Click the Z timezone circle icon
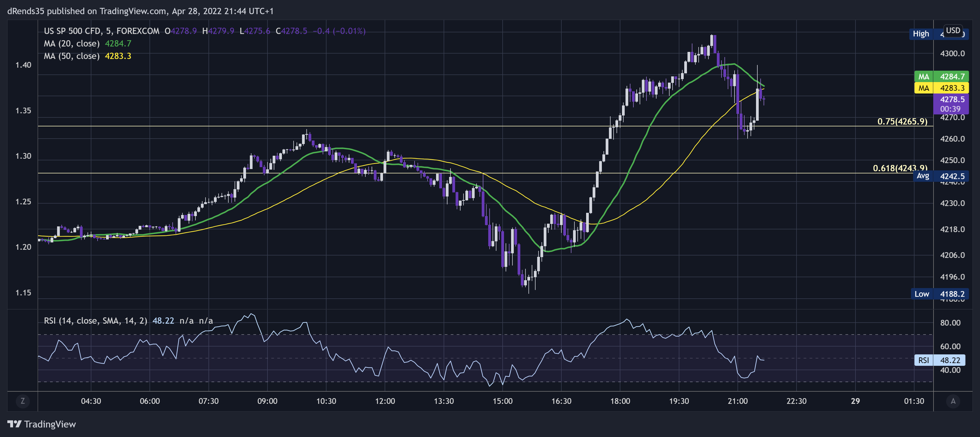Screen dimensions: 980x437 pos(23,401)
